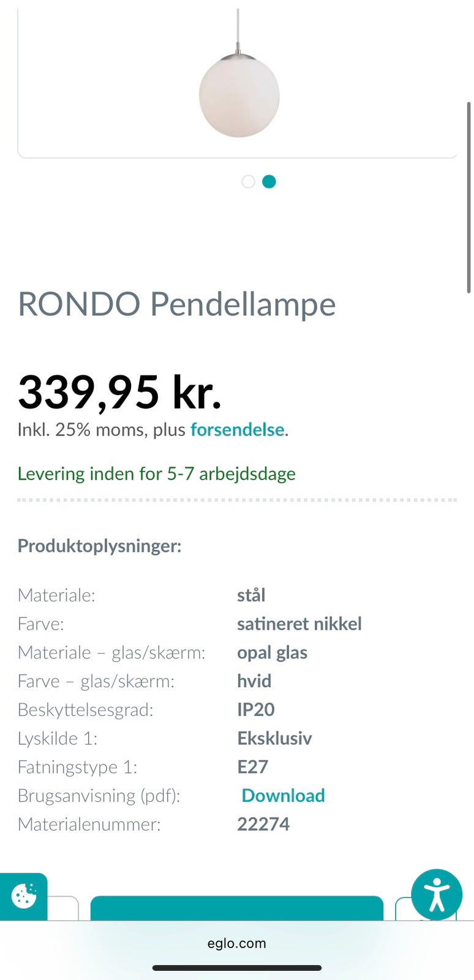This screenshot has width=474, height=980.
Task: Open the forsendelse shipping link
Action: pyautogui.click(x=237, y=429)
